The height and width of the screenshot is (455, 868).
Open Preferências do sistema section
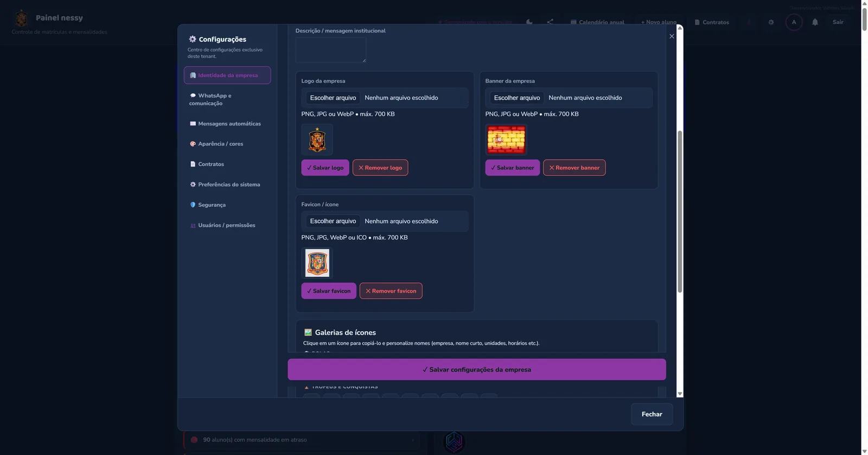227,185
